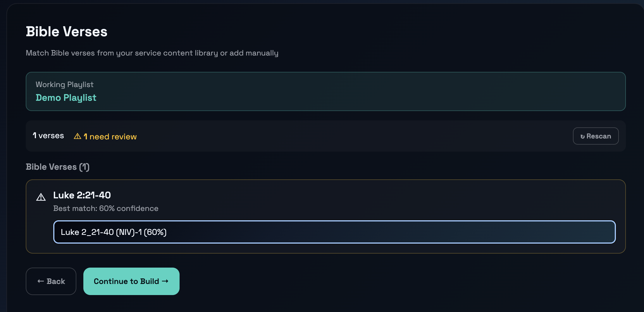This screenshot has width=644, height=312.
Task: Click the left arrow icon in Back
Action: coord(41,281)
